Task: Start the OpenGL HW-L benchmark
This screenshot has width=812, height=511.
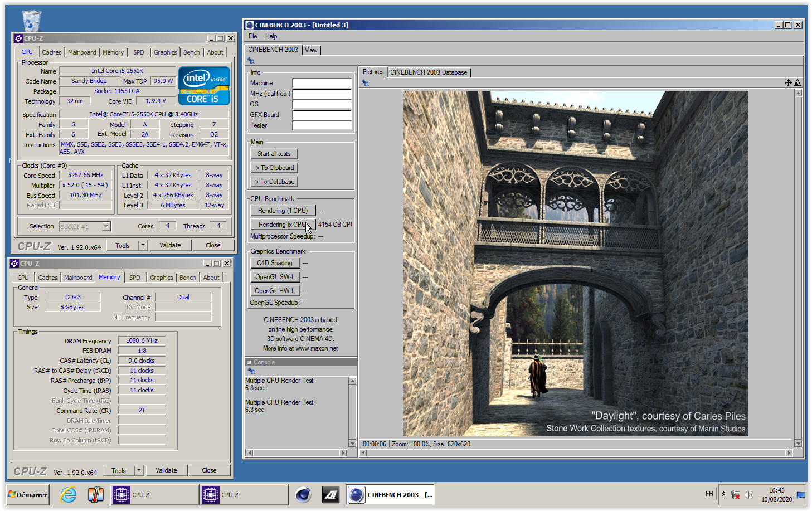Action: click(x=275, y=291)
